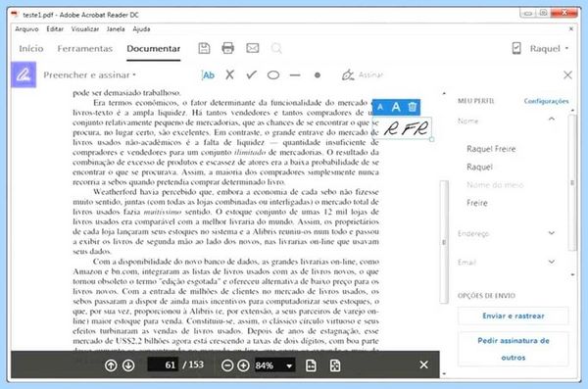Click the fit full page icon
The height and width of the screenshot is (389, 588).
coord(335,365)
